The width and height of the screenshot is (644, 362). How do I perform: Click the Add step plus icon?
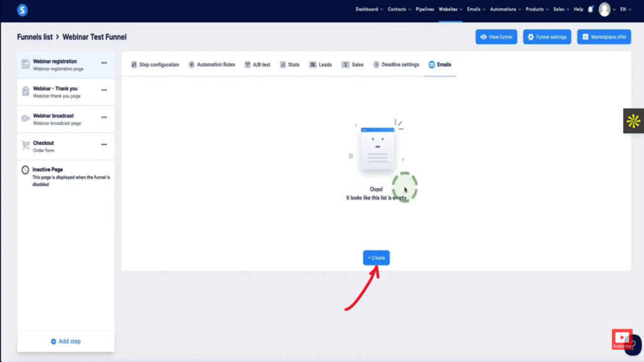53,341
